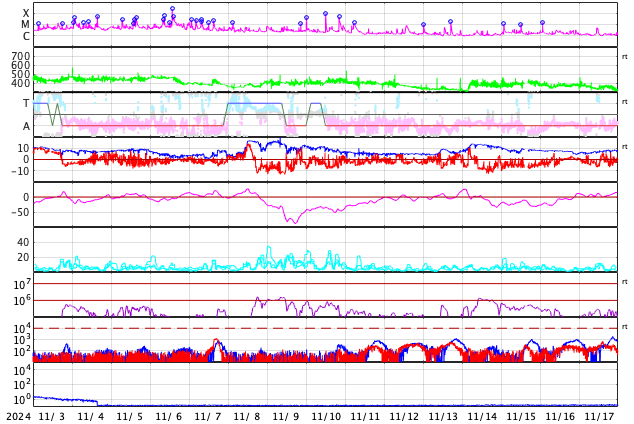Screen dimensions: 634x424
Task: Click the M flare class label
Action: click(26, 25)
